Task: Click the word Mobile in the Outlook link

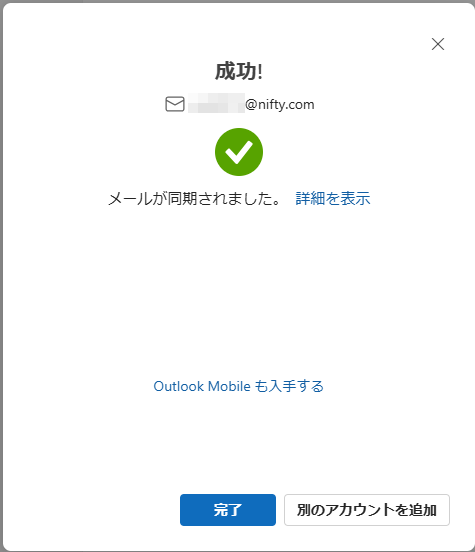Action: click(x=229, y=386)
